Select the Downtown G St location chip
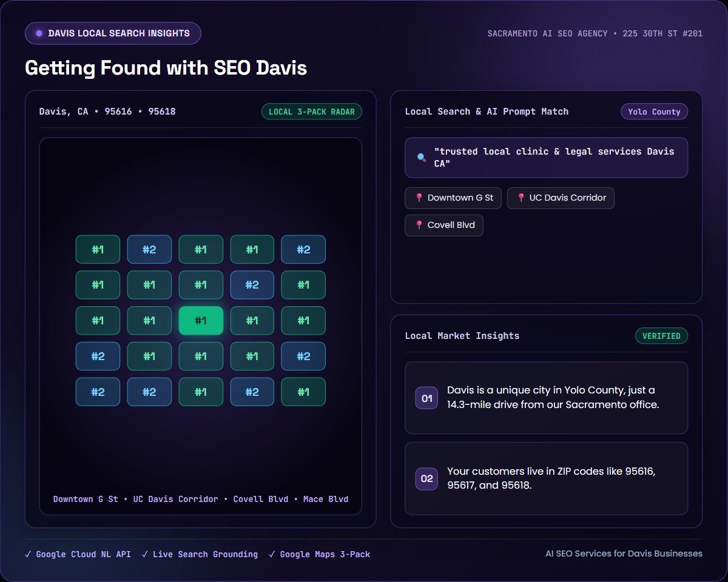728x582 pixels. (x=453, y=198)
